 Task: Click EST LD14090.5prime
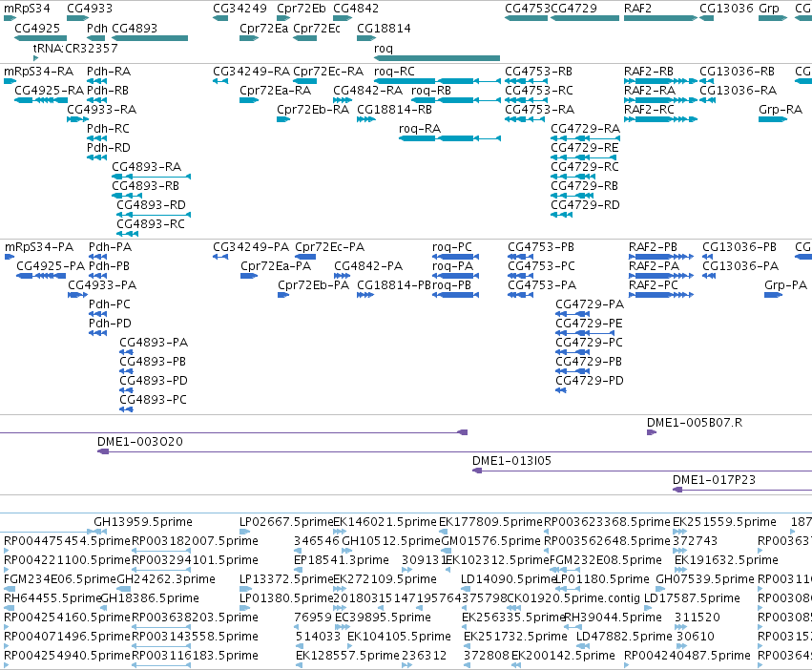(508, 578)
